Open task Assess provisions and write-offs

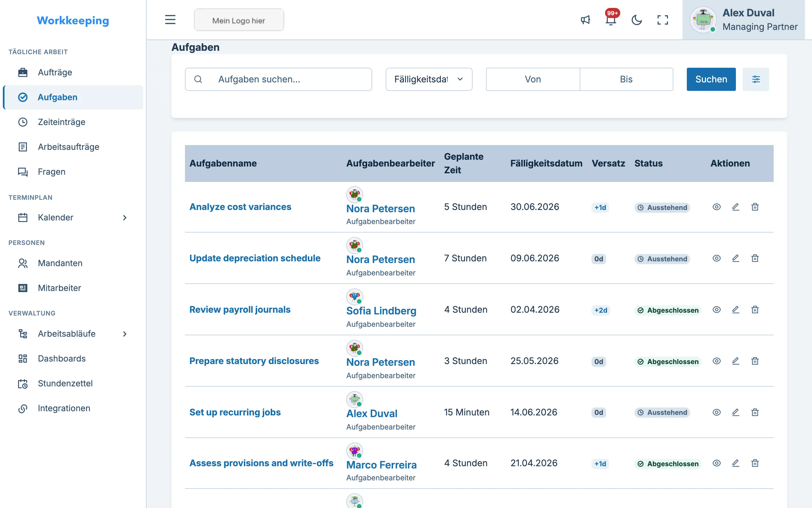pyautogui.click(x=261, y=463)
